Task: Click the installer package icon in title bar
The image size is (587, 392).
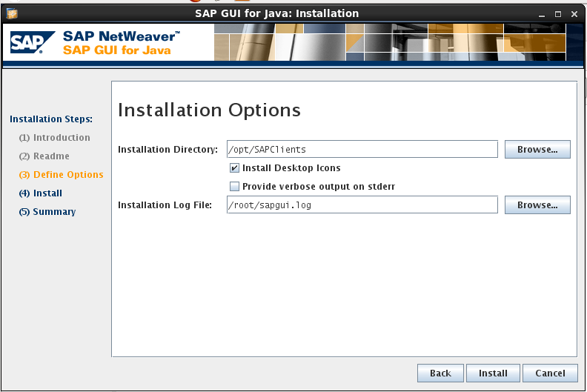Action: (12, 14)
